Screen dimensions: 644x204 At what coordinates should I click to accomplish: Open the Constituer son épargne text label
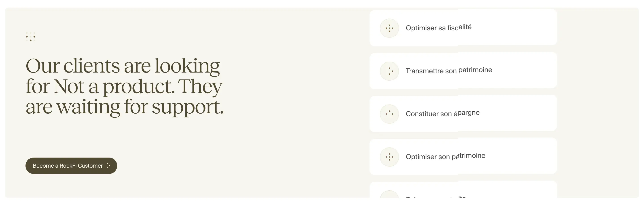coord(443,113)
